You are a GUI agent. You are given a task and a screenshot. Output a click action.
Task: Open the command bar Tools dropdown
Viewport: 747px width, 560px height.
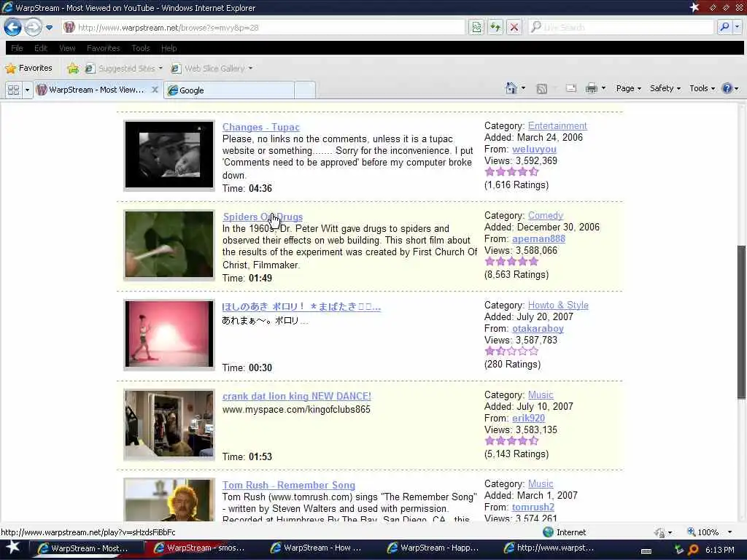(703, 88)
